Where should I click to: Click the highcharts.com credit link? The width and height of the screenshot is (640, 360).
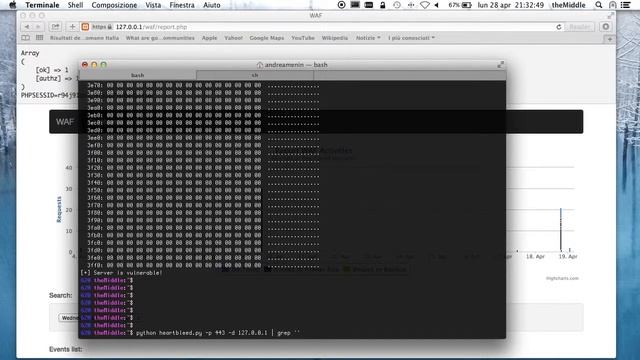coord(562,278)
